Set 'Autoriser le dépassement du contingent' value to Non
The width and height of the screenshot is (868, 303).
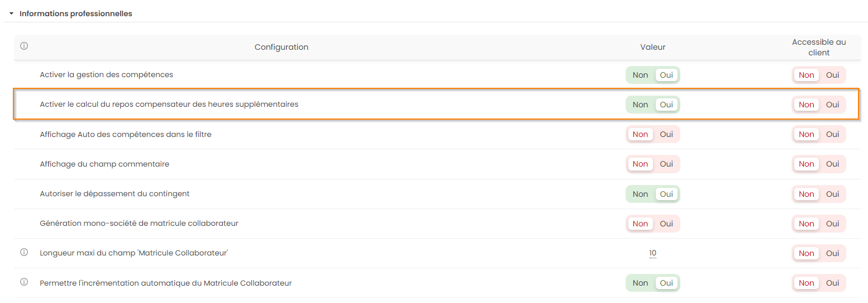640,194
